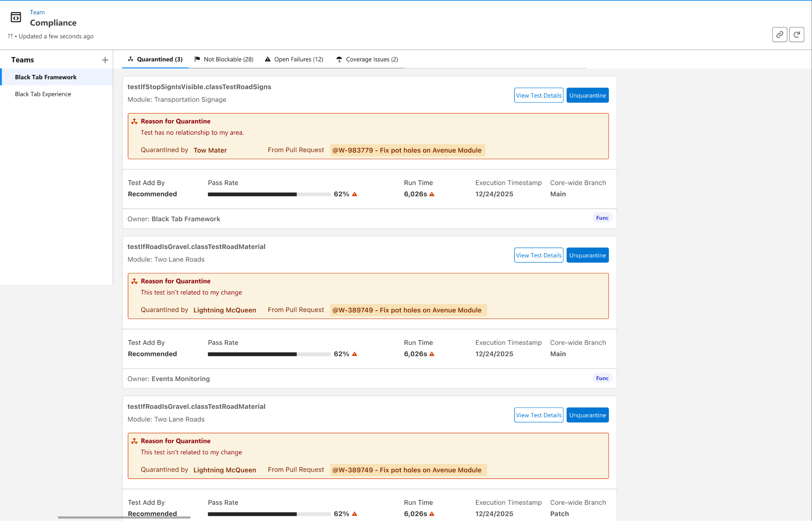Click pass rate bar in Transportation Signage card
812x521 pixels.
pyautogui.click(x=269, y=194)
